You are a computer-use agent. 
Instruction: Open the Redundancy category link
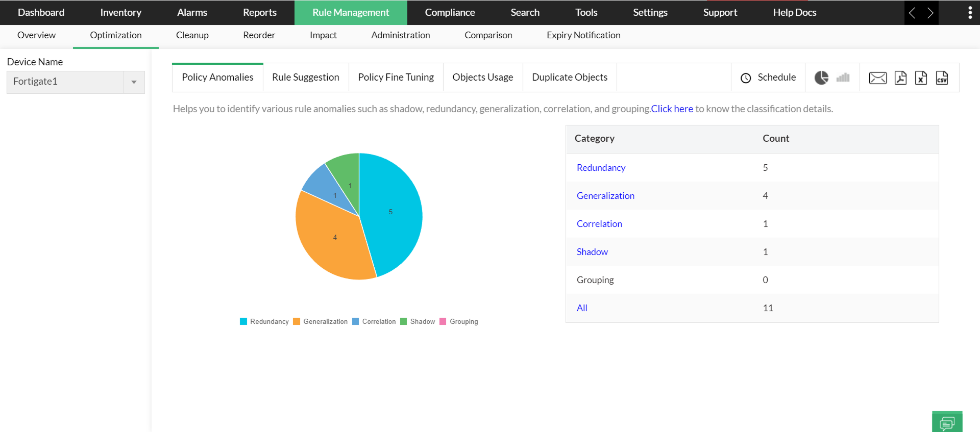coord(601,168)
